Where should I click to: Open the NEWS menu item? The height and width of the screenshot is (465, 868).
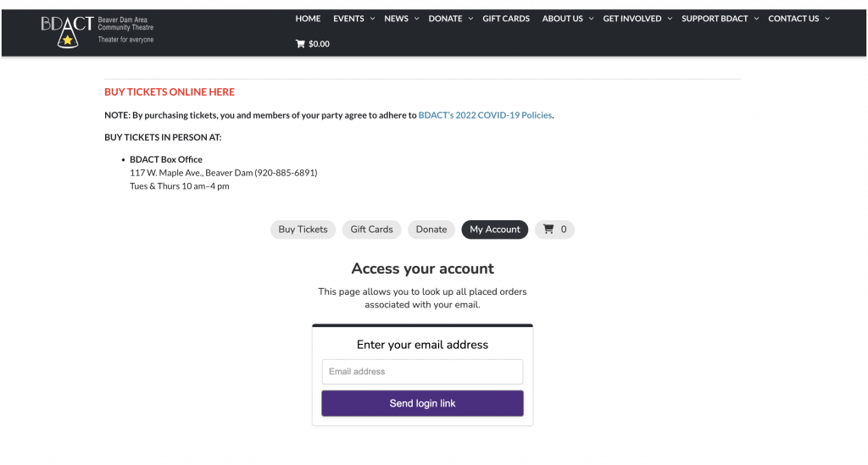(x=397, y=19)
